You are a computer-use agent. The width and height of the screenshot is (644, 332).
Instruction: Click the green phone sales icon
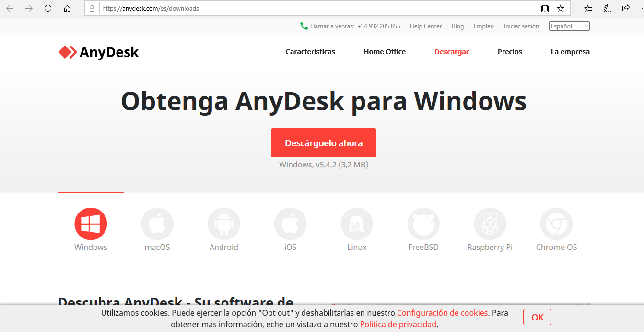[304, 26]
